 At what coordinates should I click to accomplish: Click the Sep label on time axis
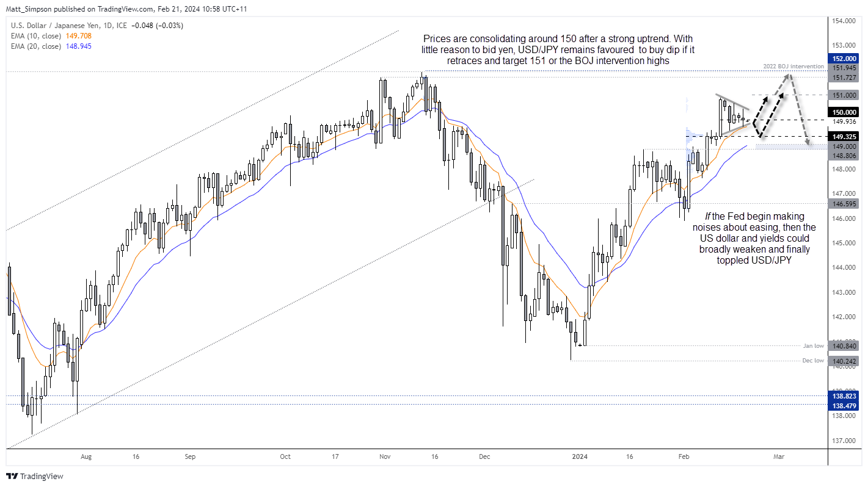click(x=189, y=456)
